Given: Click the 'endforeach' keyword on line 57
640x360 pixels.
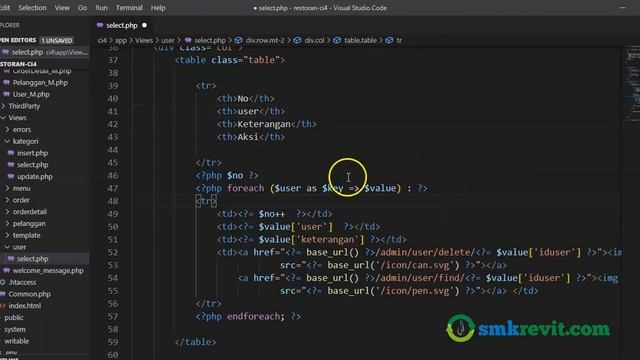Looking at the screenshot, I should click(x=253, y=317).
